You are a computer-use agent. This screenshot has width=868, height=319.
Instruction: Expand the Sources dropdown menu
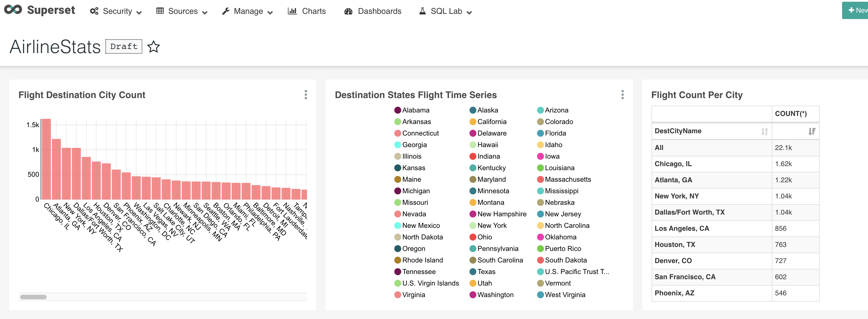[x=204, y=12]
